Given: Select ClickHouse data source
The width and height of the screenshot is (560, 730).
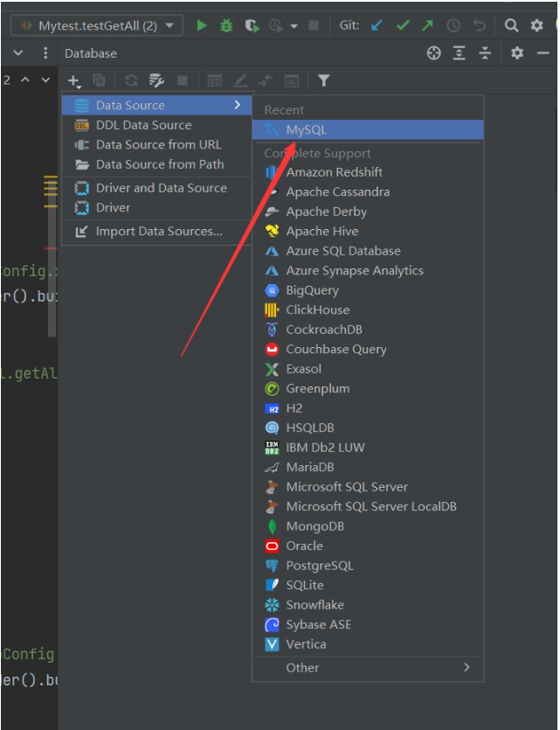Looking at the screenshot, I should [x=368, y=309].
